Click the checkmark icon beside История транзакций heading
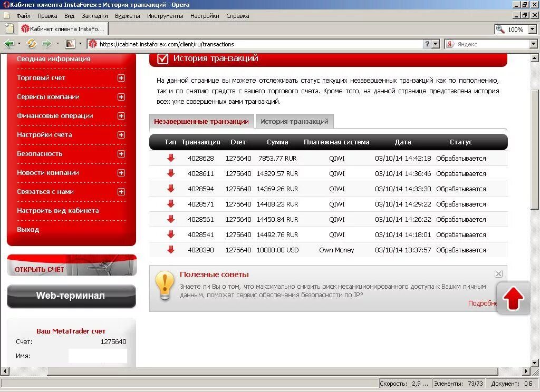540x392 pixels. pos(162,59)
